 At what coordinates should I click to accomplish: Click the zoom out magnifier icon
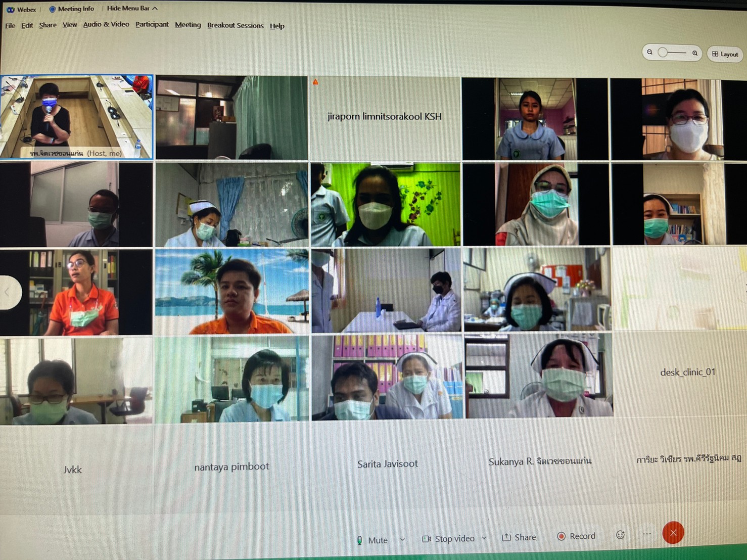(x=650, y=52)
